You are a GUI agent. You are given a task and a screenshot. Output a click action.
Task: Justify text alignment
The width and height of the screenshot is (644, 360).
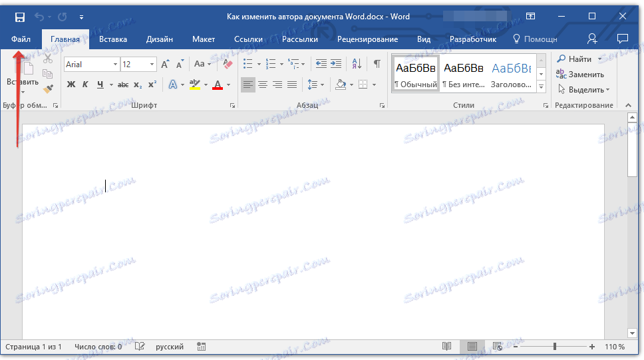(292, 85)
